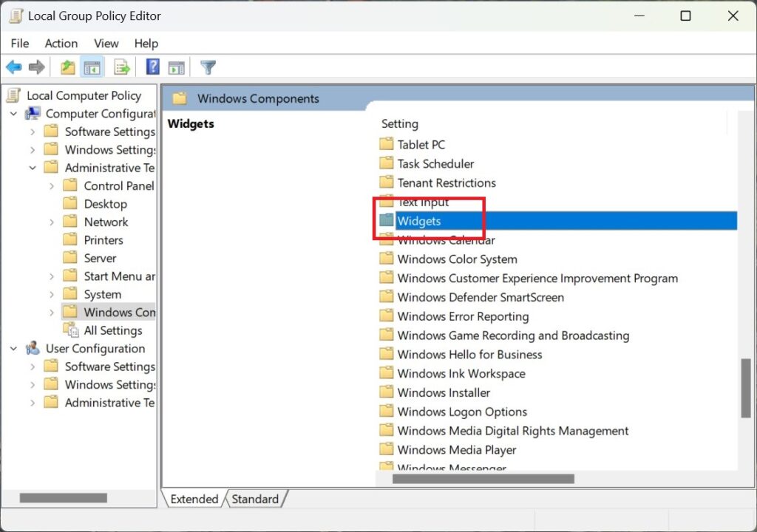Viewport: 757px width, 532px height.
Task: Open the Help menu
Action: pyautogui.click(x=146, y=44)
